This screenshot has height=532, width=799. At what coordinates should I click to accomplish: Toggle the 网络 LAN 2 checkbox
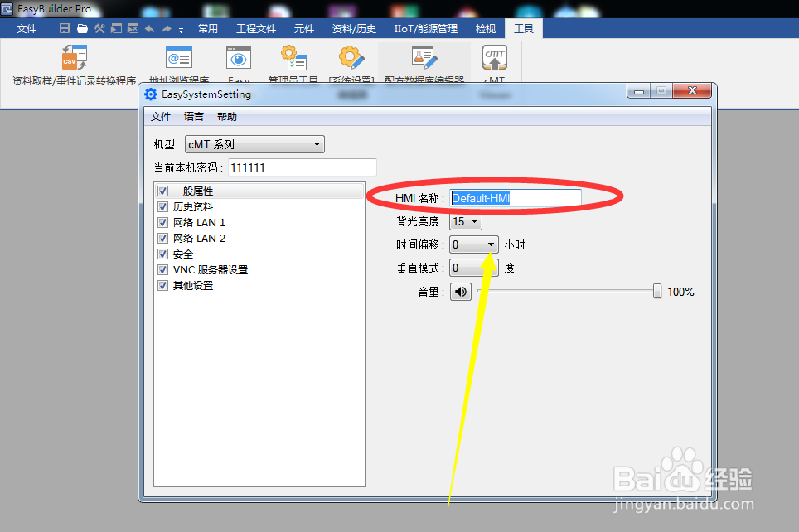pyautogui.click(x=162, y=238)
